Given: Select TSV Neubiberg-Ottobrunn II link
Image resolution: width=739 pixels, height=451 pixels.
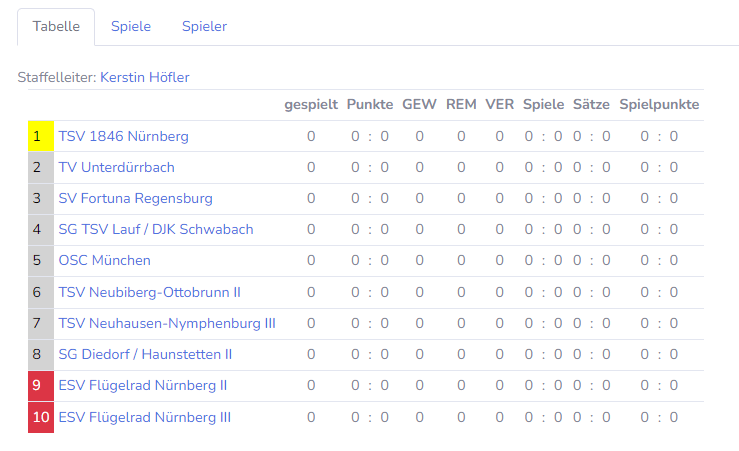Looking at the screenshot, I should (x=149, y=292).
